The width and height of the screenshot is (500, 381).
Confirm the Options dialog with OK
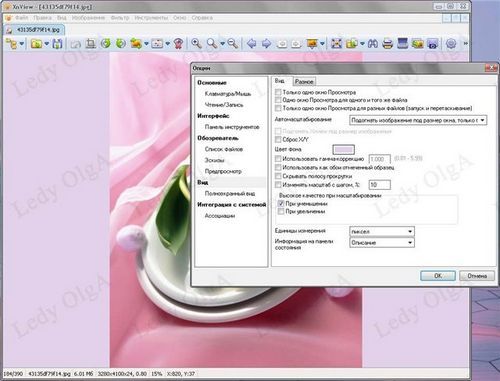point(438,276)
